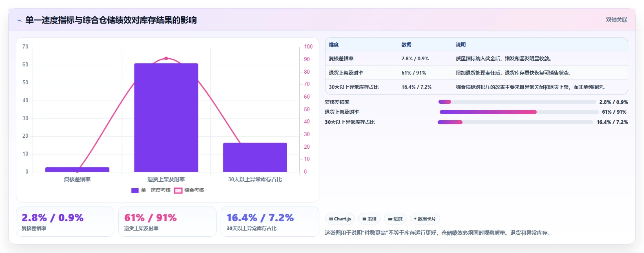Click description starting 综合指标对积压的改善
This screenshot has width=644, height=253.
tap(531, 87)
